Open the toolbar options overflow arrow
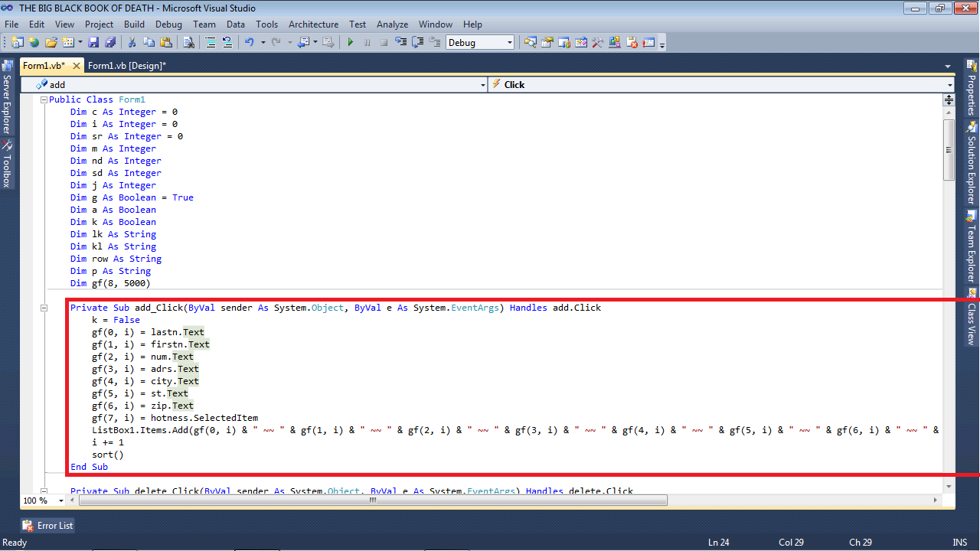The height and width of the screenshot is (551, 980). click(662, 44)
